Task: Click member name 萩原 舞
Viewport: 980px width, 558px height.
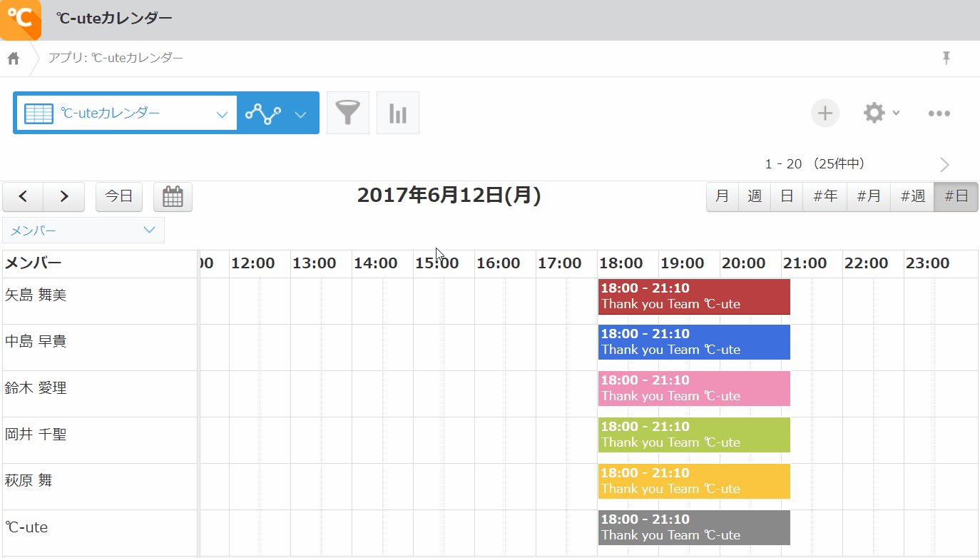Action: coord(29,480)
